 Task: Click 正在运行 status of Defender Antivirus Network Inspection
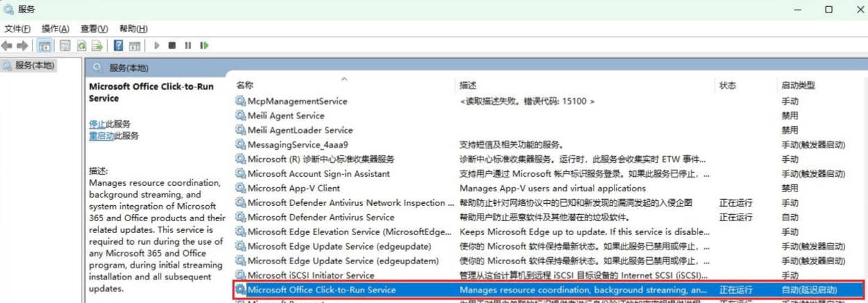click(736, 202)
